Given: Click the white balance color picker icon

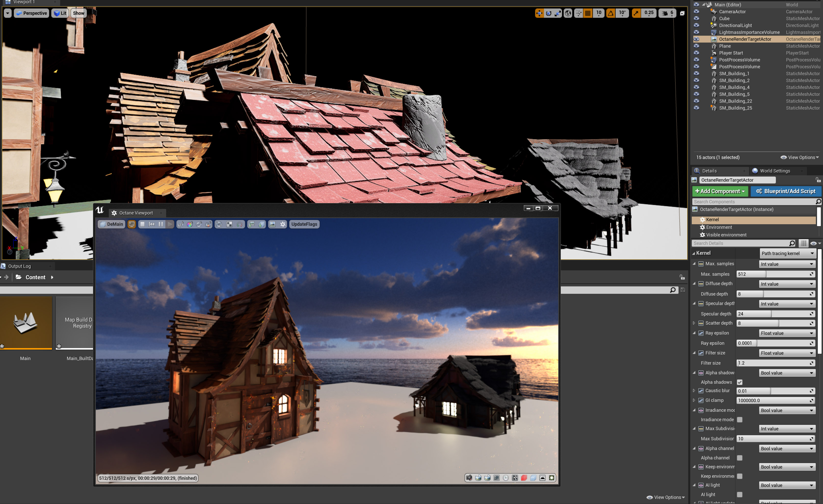Looking at the screenshot, I should point(190,224).
